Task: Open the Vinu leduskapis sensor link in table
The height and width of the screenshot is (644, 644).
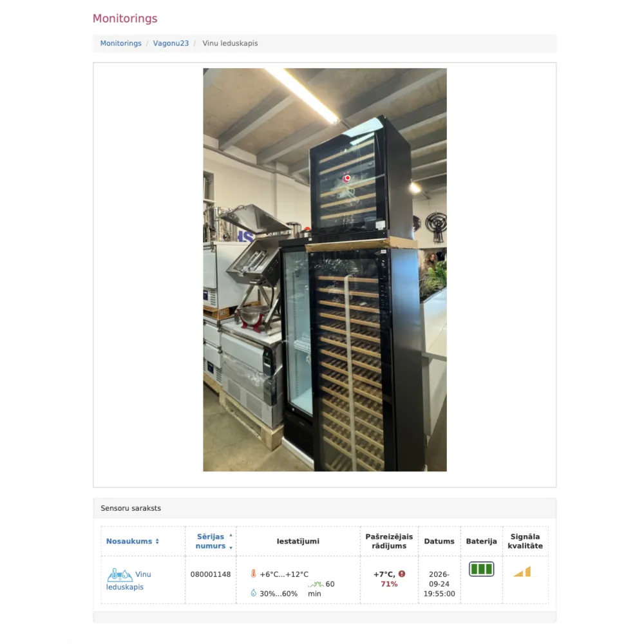Action: (129, 580)
